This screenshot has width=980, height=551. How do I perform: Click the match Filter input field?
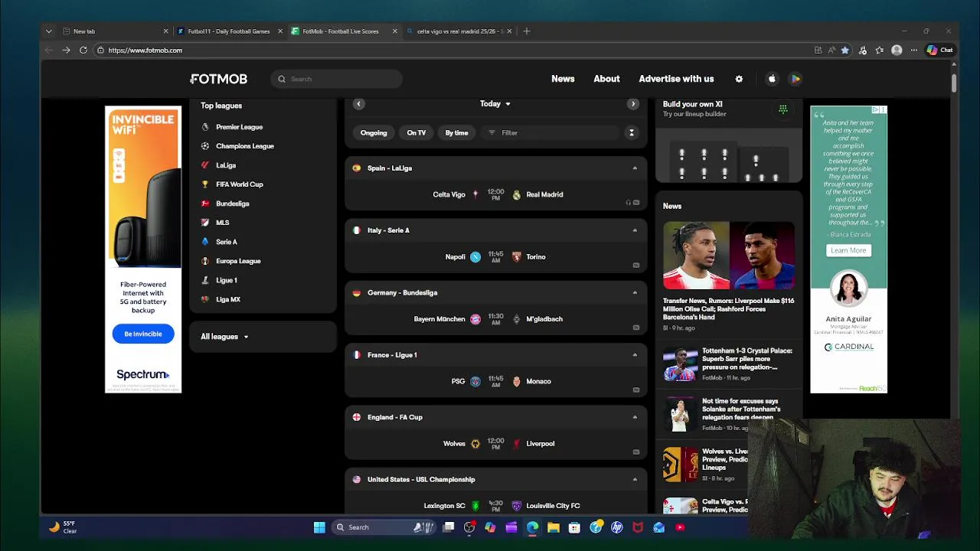click(550, 133)
